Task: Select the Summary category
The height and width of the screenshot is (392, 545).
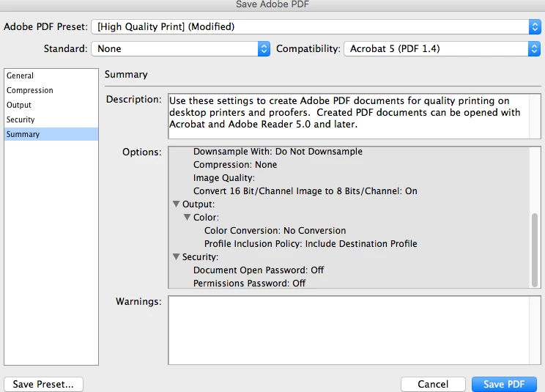Action: tap(51, 134)
